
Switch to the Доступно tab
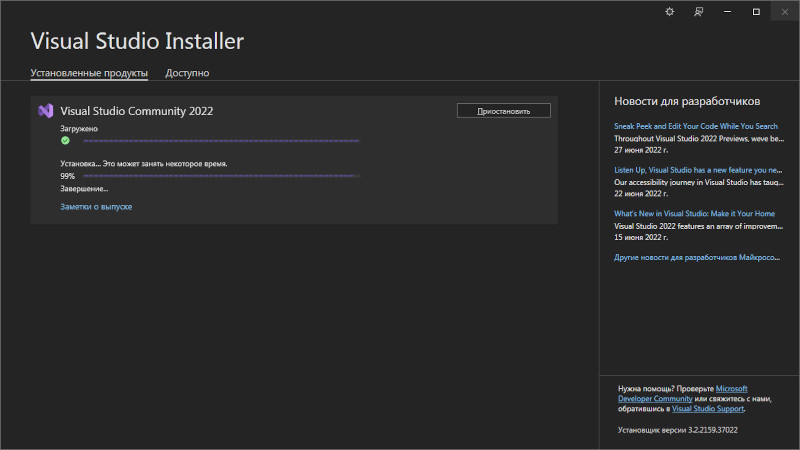point(187,73)
